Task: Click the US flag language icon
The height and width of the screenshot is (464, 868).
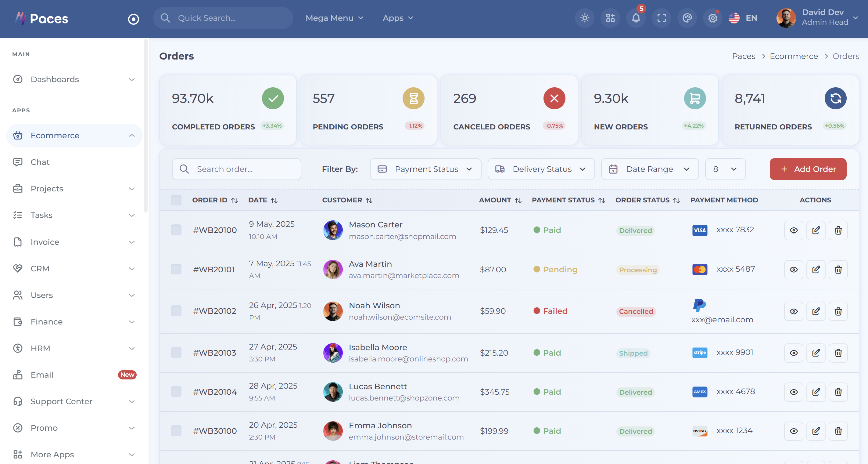Action: (x=734, y=18)
